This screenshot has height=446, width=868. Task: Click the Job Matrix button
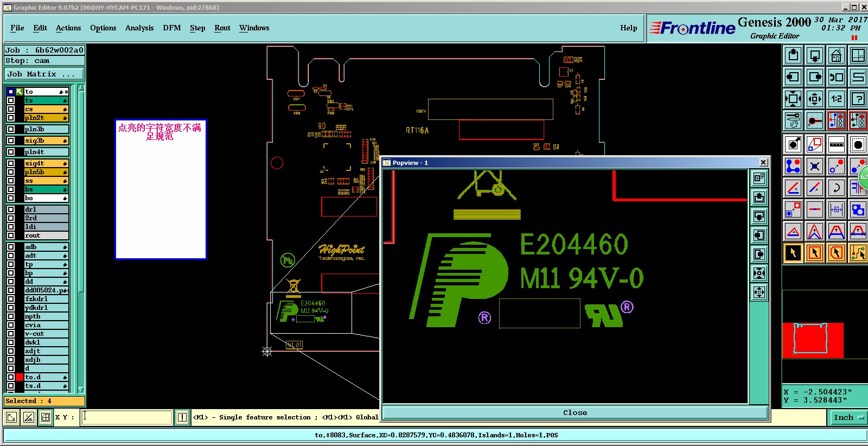(x=44, y=74)
